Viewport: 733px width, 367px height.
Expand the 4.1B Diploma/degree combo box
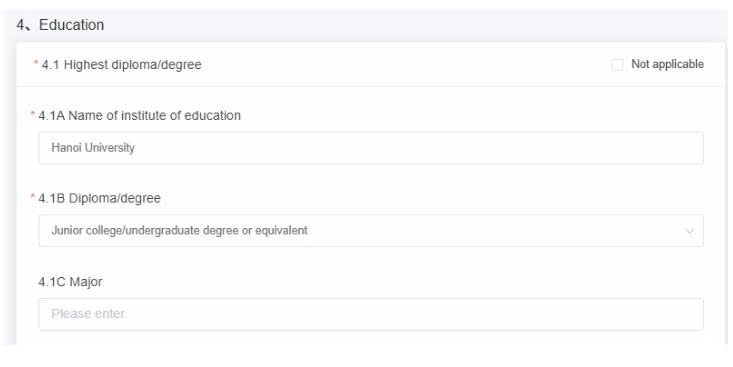click(x=371, y=230)
